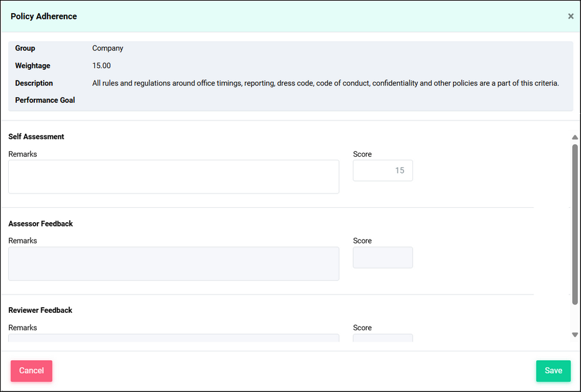Image resolution: width=581 pixels, height=392 pixels.
Task: Click the vertical scrollbar thumb
Action: [575, 225]
